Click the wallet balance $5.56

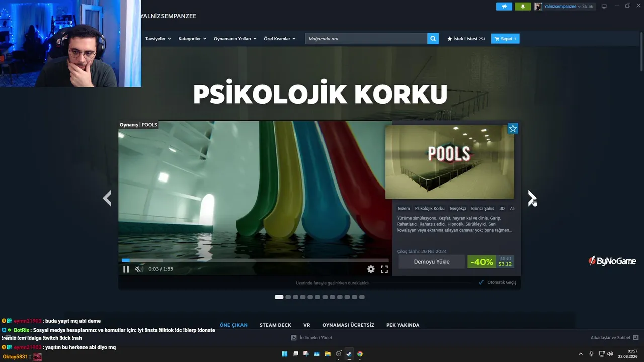click(588, 7)
